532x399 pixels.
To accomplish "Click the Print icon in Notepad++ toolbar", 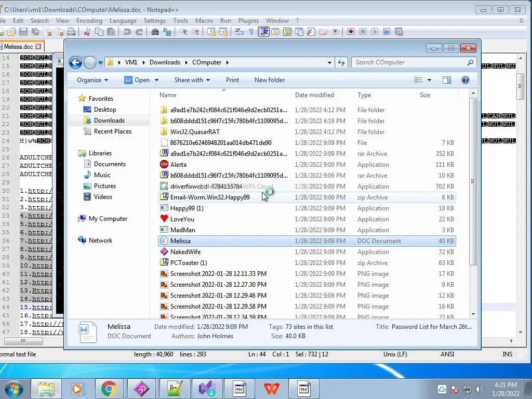I will click(x=71, y=32).
